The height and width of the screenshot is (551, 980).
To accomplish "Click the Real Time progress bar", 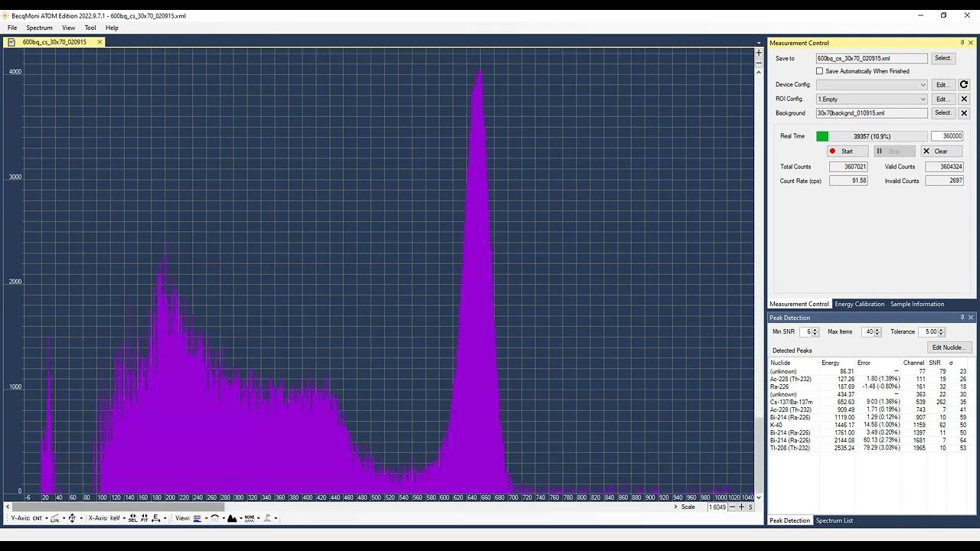I will pyautogui.click(x=871, y=136).
